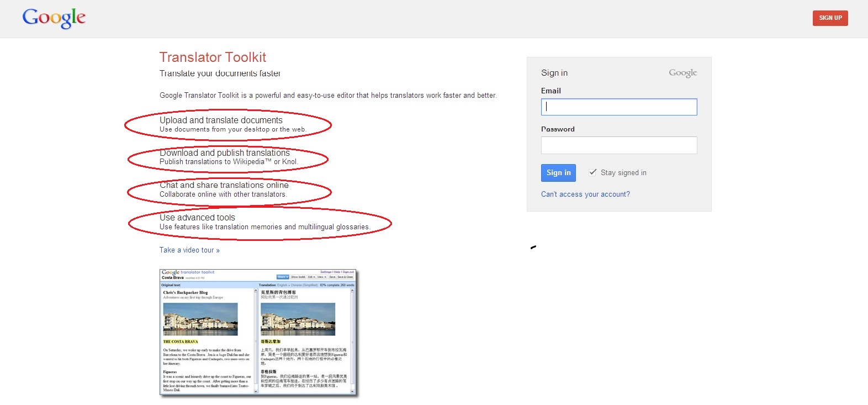Click the Translator Toolkit heading

click(213, 57)
